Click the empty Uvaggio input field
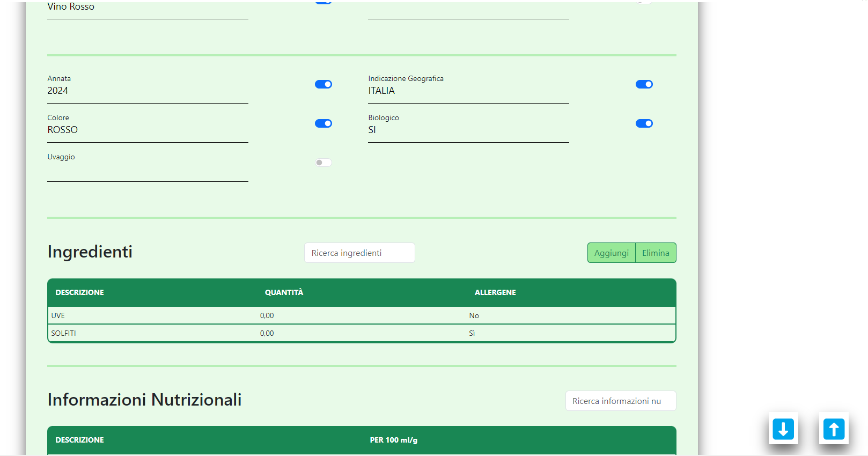This screenshot has height=456, width=868. (148, 171)
